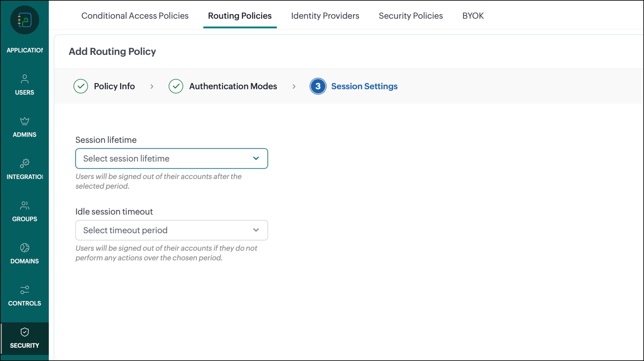Expand the Idle session timeout dropdown

pyautogui.click(x=172, y=230)
